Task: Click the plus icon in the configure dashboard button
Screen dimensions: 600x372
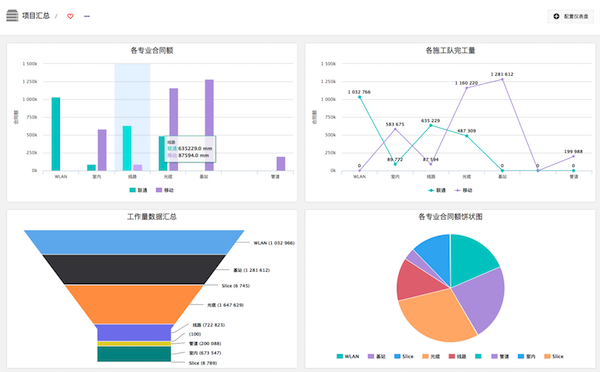Action: 556,16
